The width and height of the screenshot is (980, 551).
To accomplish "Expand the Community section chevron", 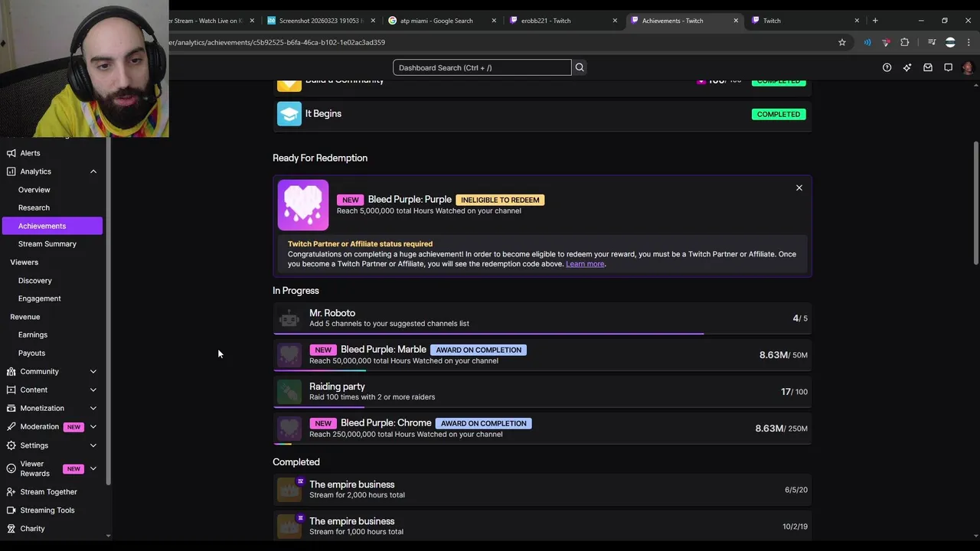I will 93,371.
